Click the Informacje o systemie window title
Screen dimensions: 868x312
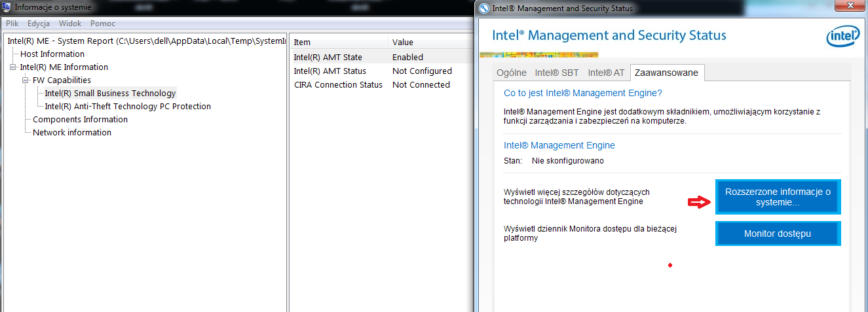pyautogui.click(x=53, y=9)
